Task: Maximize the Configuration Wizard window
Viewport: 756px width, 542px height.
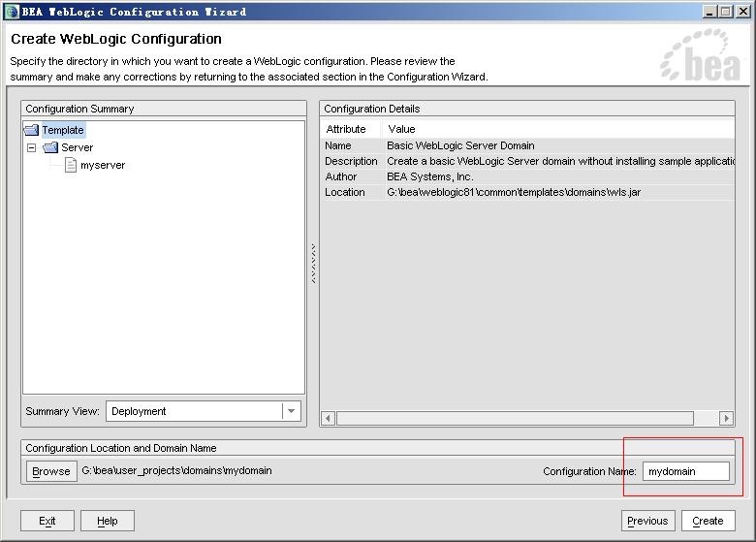Action: [726, 12]
